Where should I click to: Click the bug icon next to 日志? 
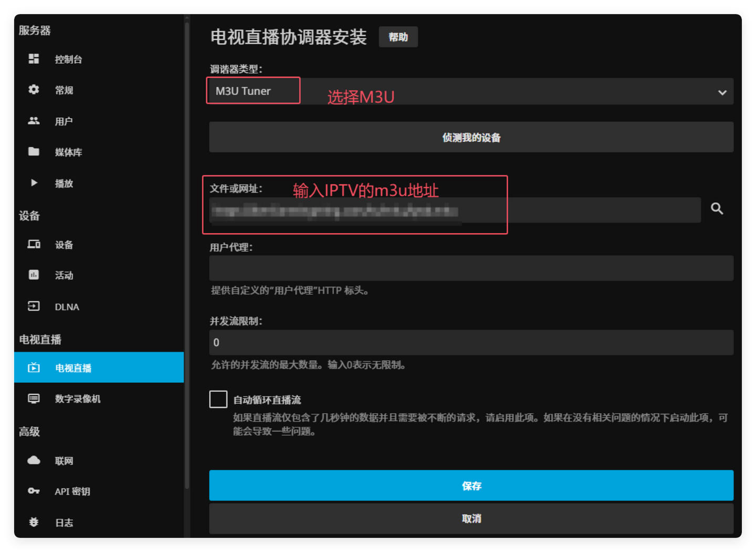tap(34, 522)
